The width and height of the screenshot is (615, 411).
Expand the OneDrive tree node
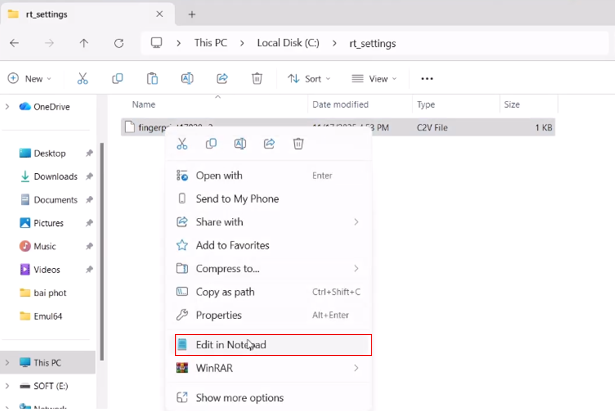8,107
